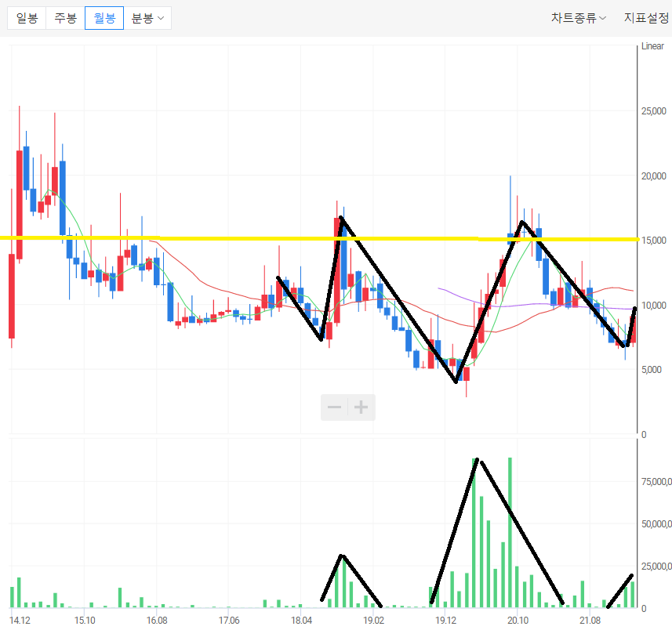Open the 분봉 minute chart dropdown
This screenshot has width=672, height=630.
[147, 18]
